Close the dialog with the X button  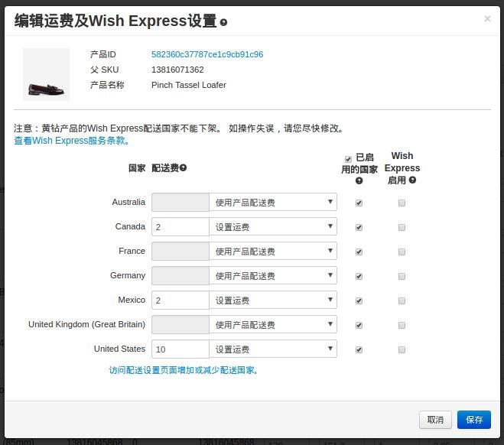click(x=487, y=19)
